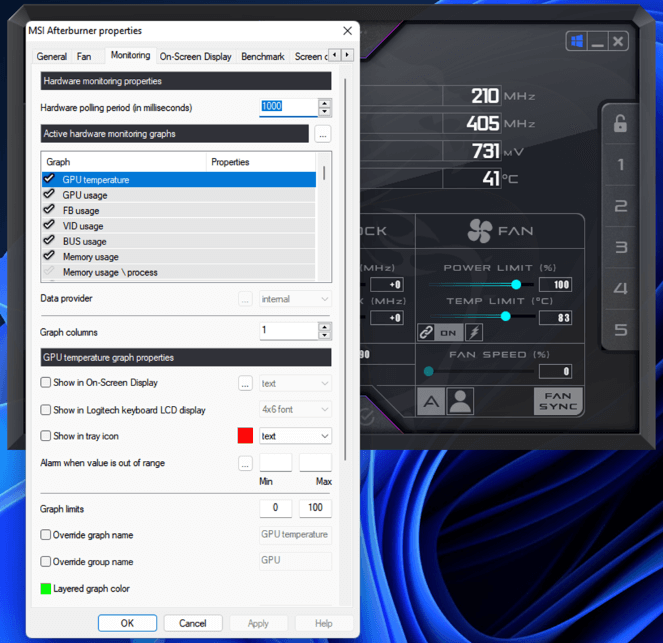This screenshot has height=643, width=663.
Task: Select the Monitoring tab
Action: click(x=130, y=55)
